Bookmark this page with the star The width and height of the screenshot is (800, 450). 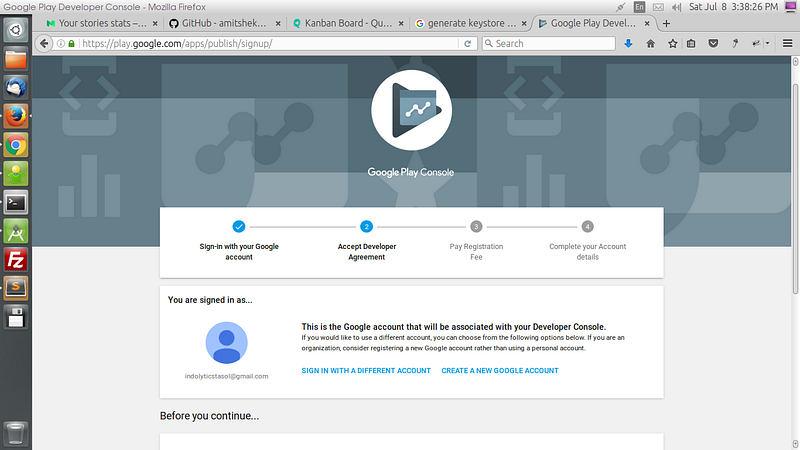672,43
